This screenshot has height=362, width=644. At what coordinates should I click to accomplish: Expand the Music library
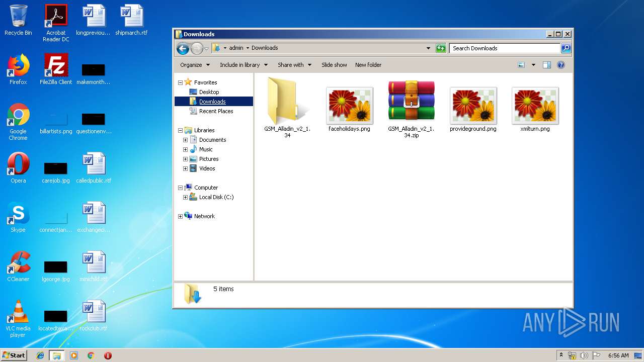(185, 149)
